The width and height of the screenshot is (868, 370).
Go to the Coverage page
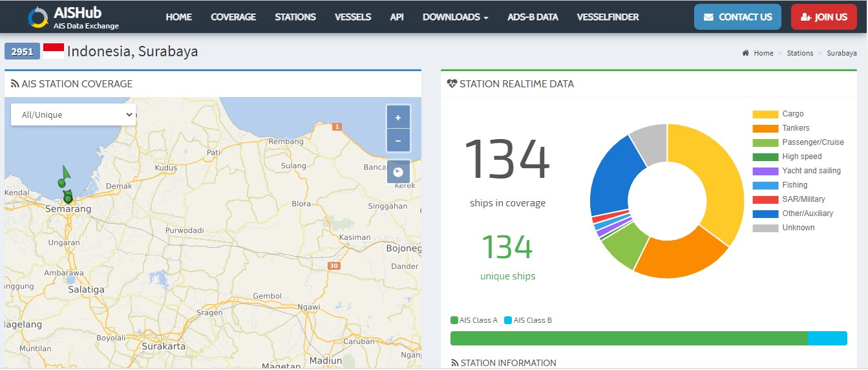[233, 17]
